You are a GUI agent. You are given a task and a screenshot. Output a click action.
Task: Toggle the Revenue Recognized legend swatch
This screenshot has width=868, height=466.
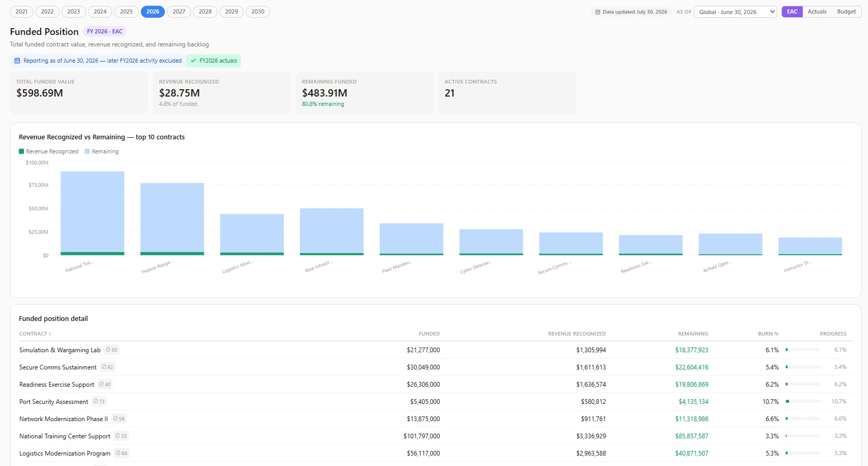click(x=21, y=151)
